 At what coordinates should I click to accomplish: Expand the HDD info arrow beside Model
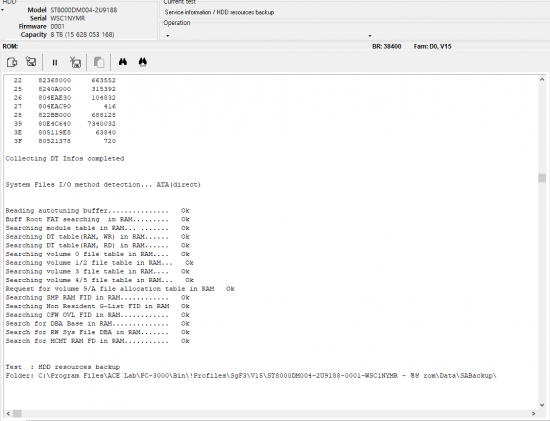(x=2, y=10)
